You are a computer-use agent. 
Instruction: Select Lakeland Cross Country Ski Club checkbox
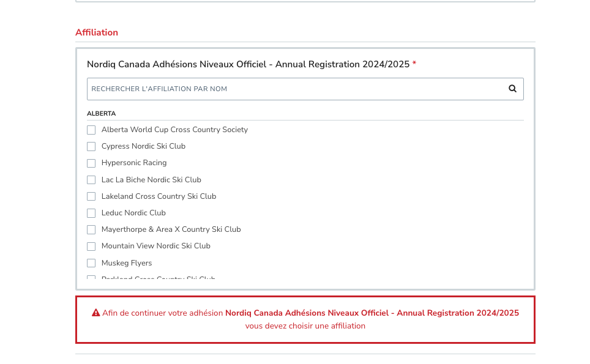[x=91, y=196]
